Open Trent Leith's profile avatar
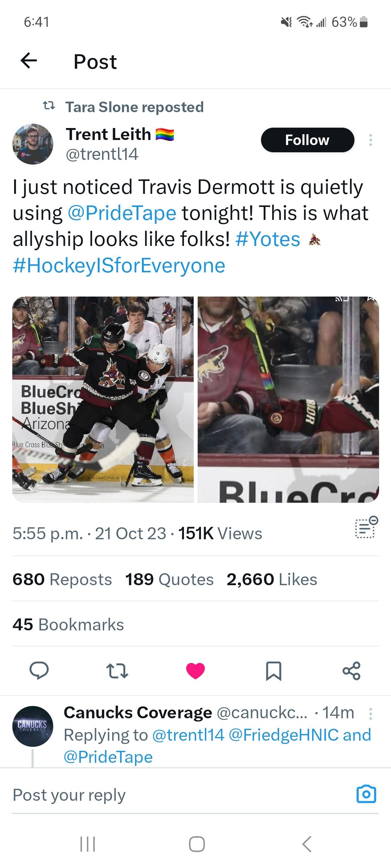Viewport: 391px width, 868px height. pos(33,144)
